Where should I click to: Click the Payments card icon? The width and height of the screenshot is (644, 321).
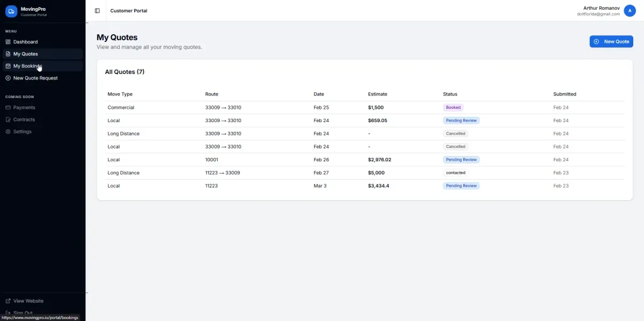(8, 108)
